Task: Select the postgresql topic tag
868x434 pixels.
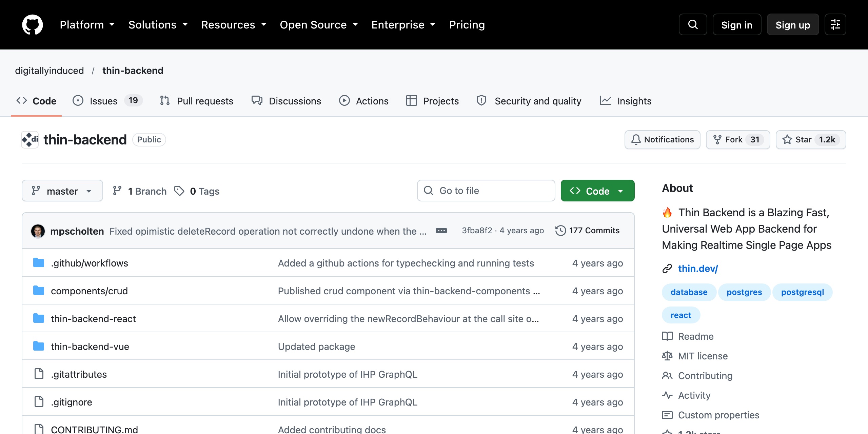Action: (802, 292)
